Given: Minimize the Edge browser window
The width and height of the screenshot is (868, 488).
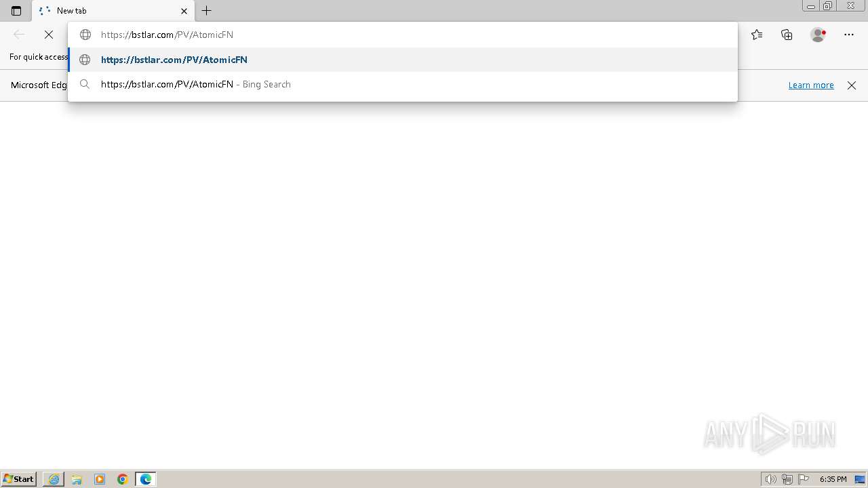Looking at the screenshot, I should point(811,6).
